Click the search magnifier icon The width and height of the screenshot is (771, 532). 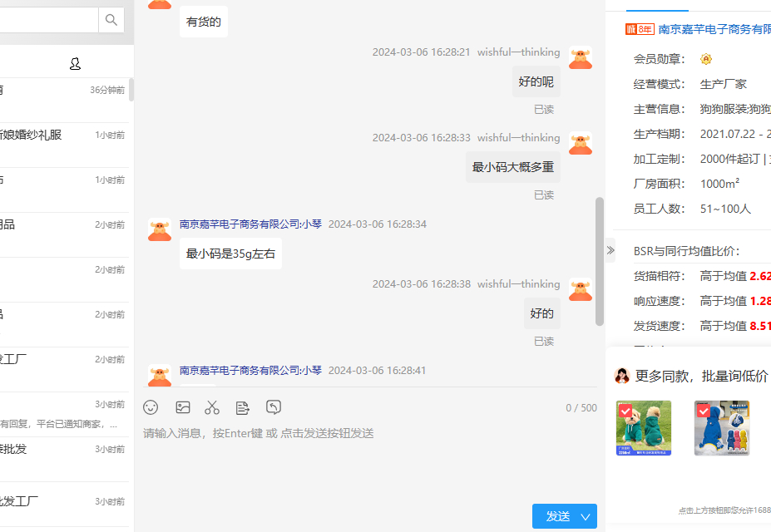click(x=111, y=20)
